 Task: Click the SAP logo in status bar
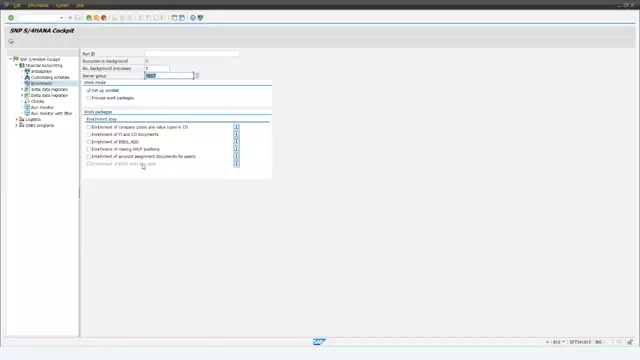(319, 342)
